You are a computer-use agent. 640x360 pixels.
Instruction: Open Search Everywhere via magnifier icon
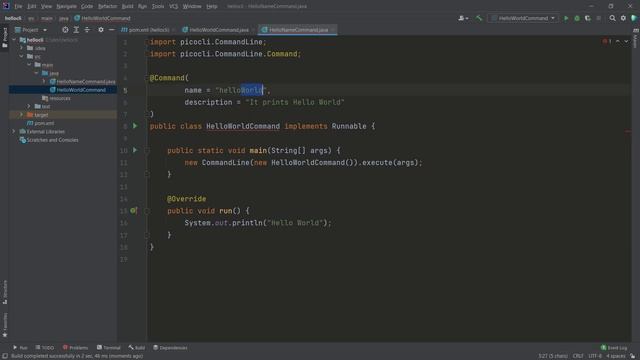pyautogui.click(x=612, y=18)
